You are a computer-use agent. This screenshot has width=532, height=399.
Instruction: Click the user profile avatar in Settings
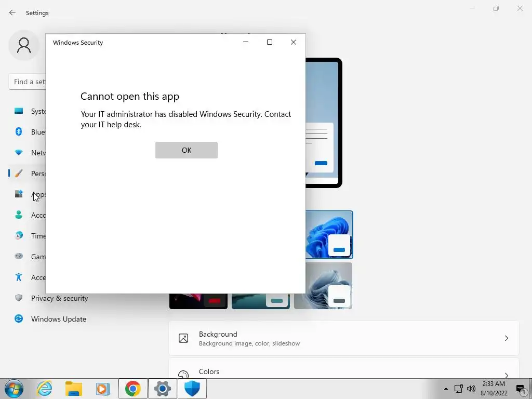pos(24,45)
